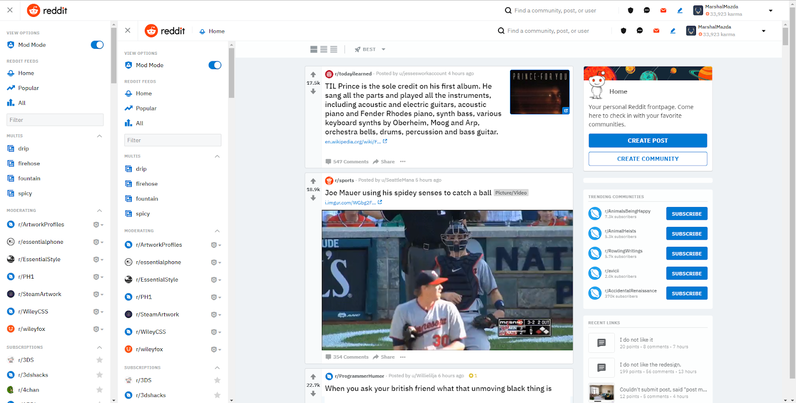Close the outer sidebar with its X icon

(x=10, y=10)
